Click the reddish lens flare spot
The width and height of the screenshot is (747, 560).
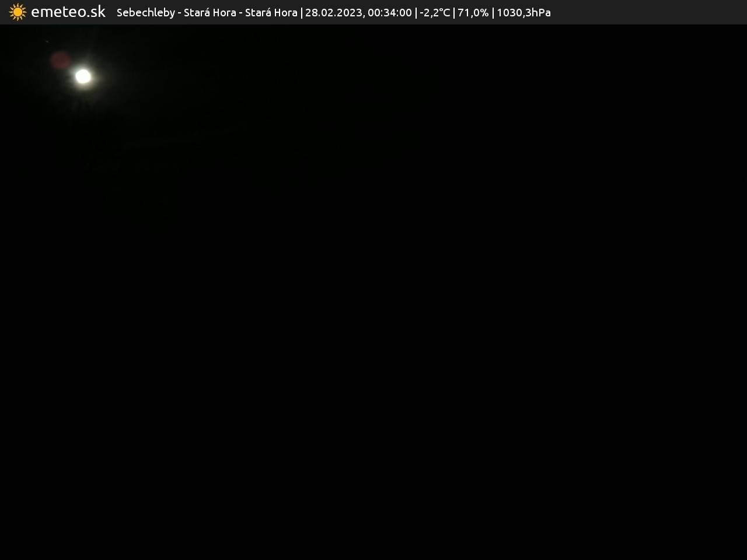pos(60,60)
